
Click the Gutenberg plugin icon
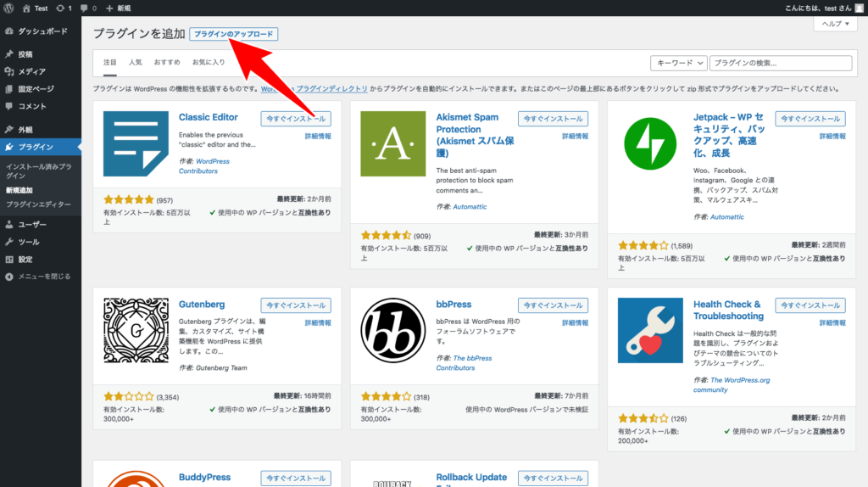click(136, 330)
